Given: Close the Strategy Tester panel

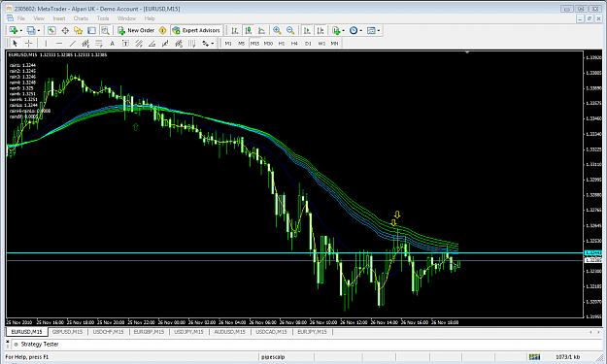Looking at the screenshot, I should coord(8,341).
